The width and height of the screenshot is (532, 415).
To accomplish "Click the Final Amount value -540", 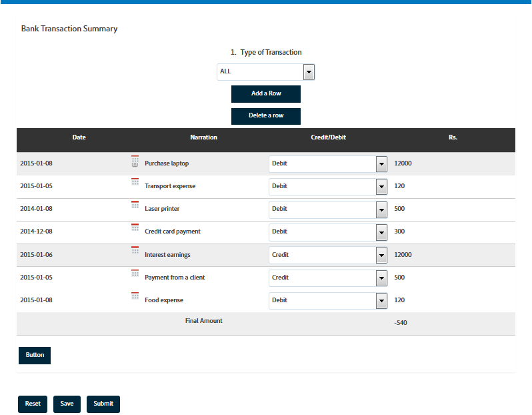I will pyautogui.click(x=401, y=323).
